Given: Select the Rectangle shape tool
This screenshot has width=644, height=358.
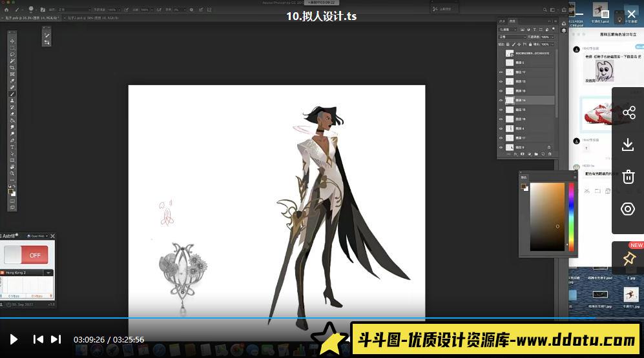Looking at the screenshot, I should 12,160.
